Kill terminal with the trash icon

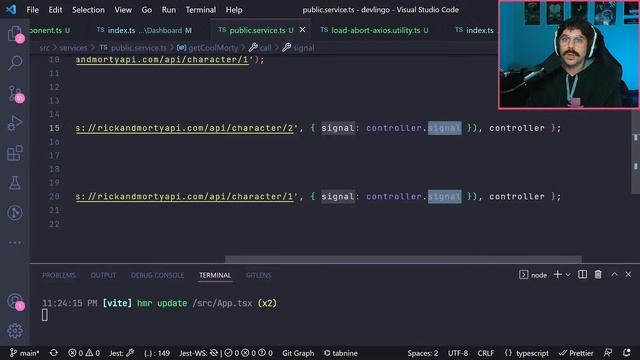click(598, 275)
